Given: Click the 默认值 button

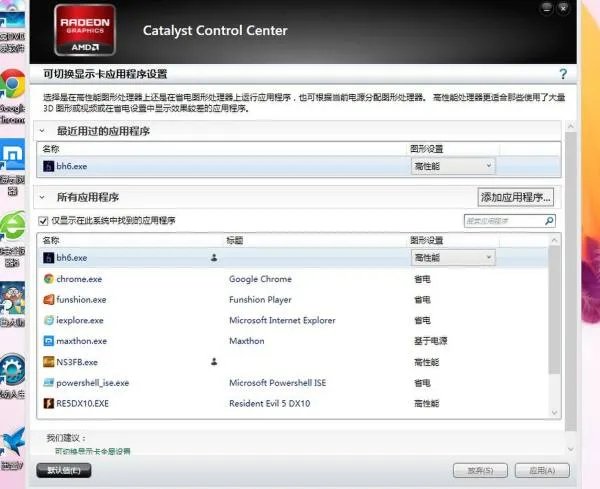Looking at the screenshot, I should pos(63,470).
